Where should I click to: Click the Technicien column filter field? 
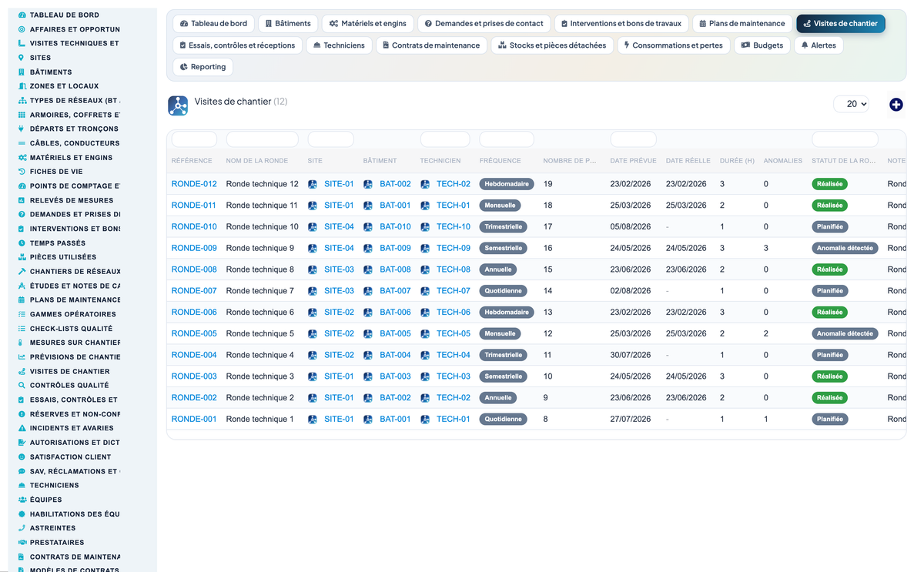click(x=445, y=139)
